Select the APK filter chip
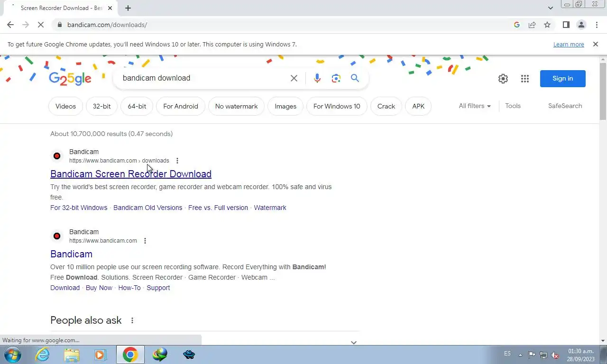This screenshot has width=607, height=364. [x=418, y=106]
